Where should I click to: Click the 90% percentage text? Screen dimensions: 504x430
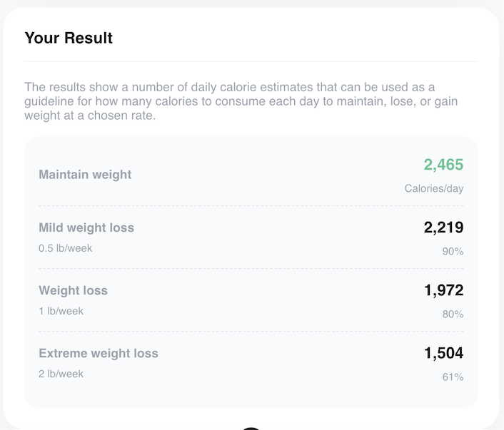[453, 252]
